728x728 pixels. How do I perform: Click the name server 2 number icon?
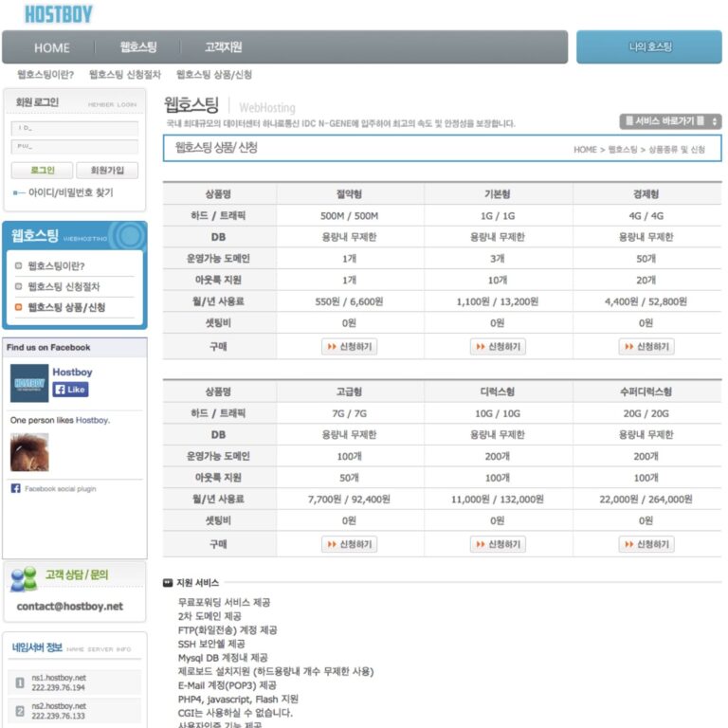19,711
